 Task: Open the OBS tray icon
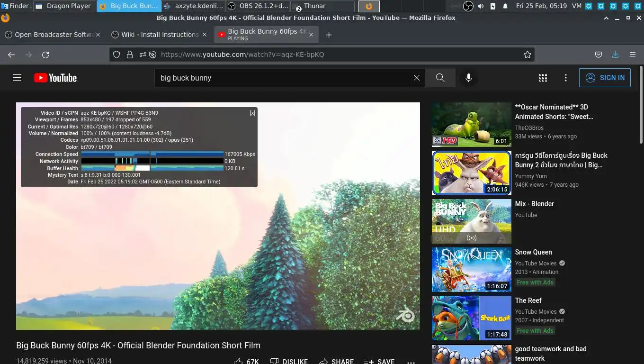coord(468,6)
